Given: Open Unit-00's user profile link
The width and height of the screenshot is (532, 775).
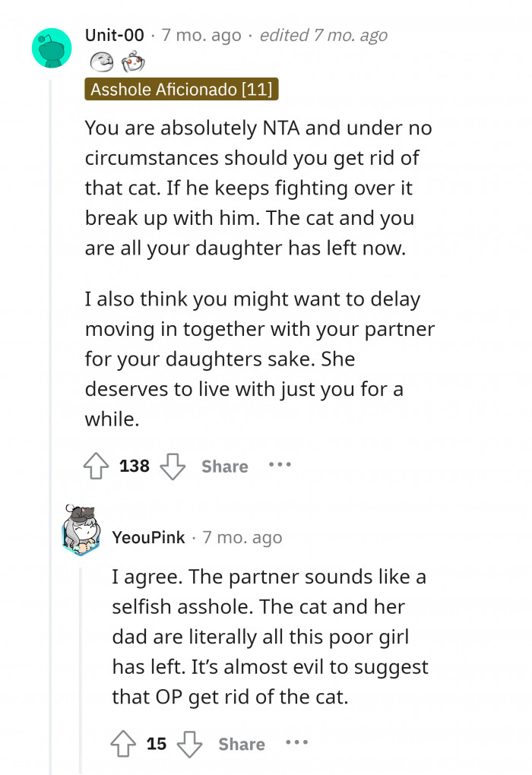Looking at the screenshot, I should [112, 35].
